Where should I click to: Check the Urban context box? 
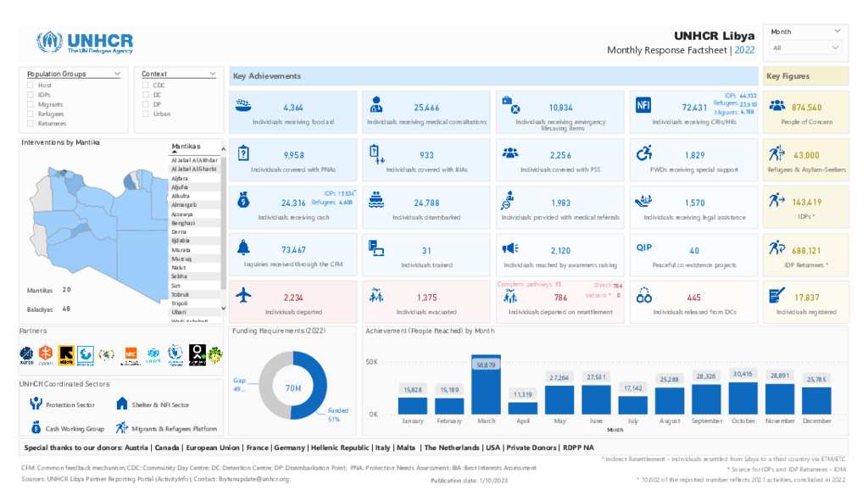click(146, 114)
